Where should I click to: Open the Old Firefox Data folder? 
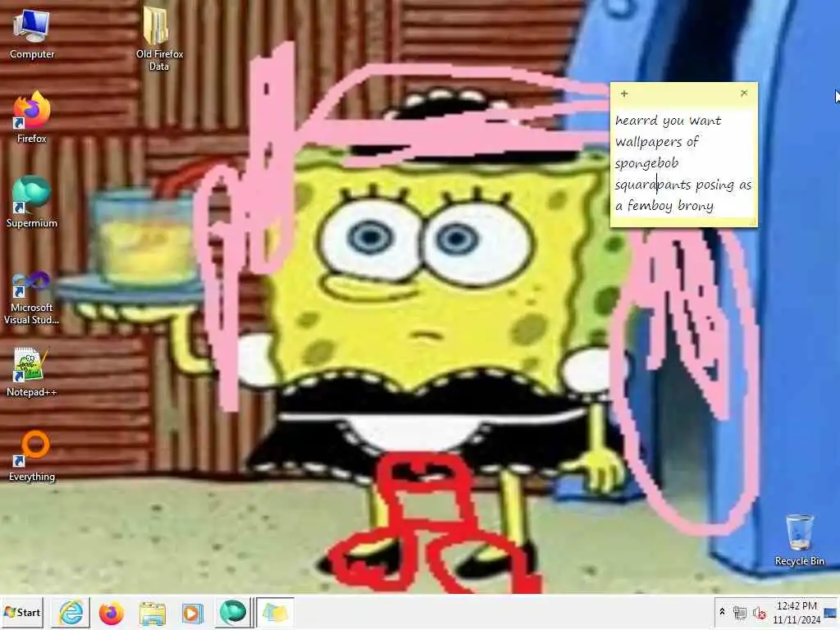tap(159, 39)
